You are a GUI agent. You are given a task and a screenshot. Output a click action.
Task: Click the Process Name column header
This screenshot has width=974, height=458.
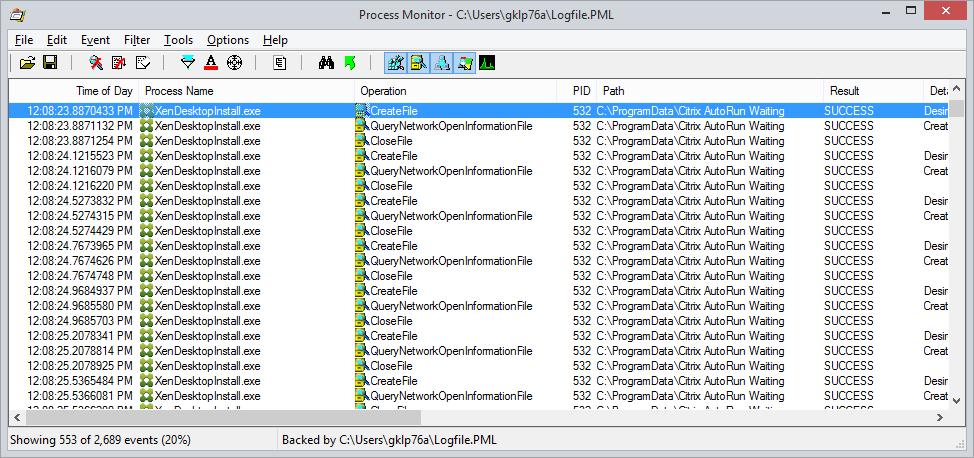click(x=247, y=91)
